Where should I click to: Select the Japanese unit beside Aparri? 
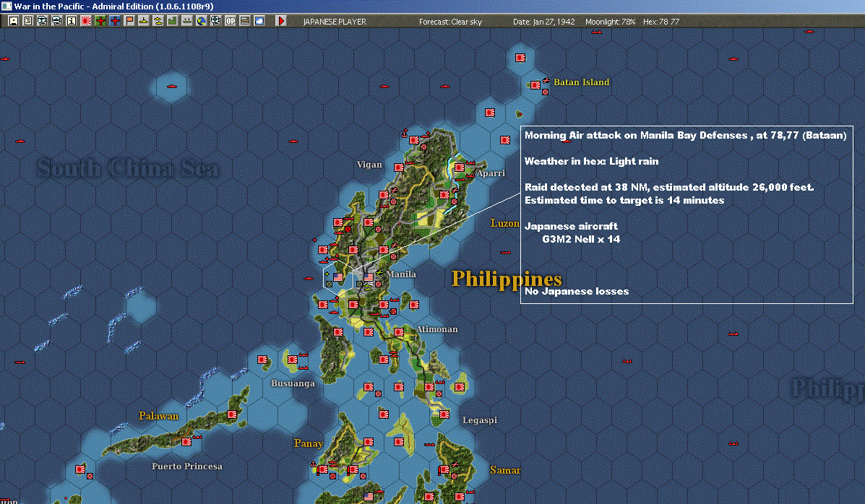pyautogui.click(x=460, y=167)
